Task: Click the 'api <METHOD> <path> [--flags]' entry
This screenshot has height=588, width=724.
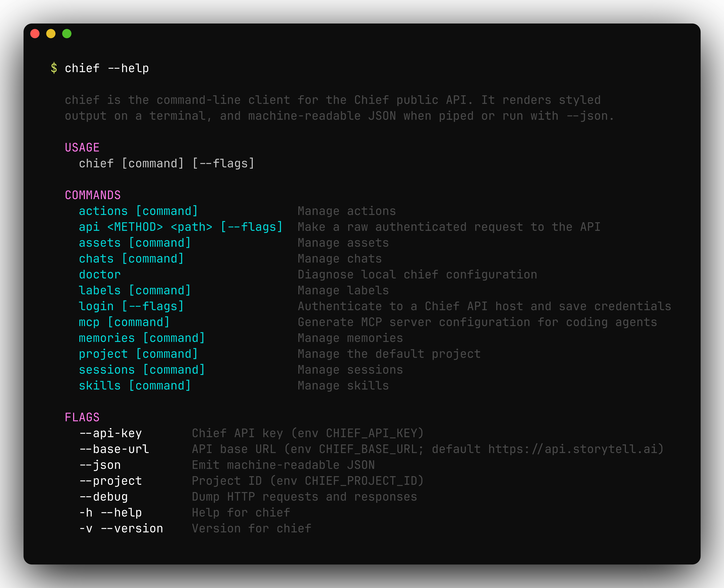Action: click(181, 227)
